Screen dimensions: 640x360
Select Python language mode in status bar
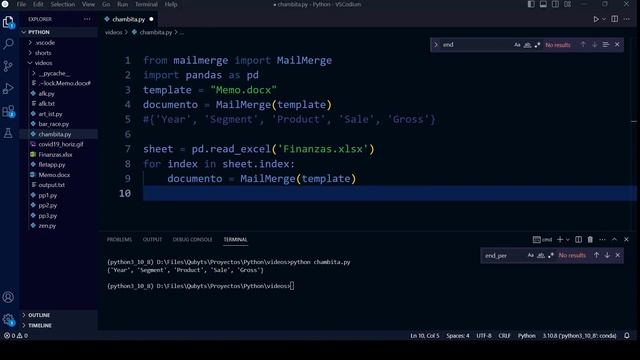click(527, 336)
